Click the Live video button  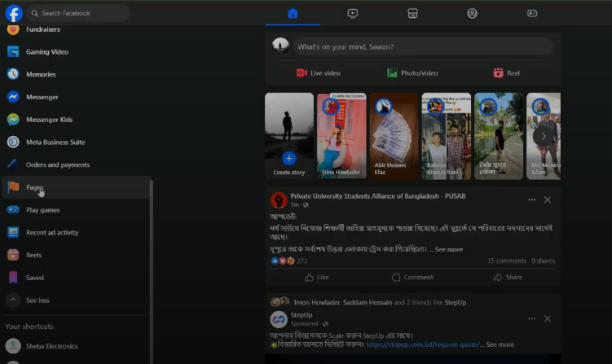318,73
